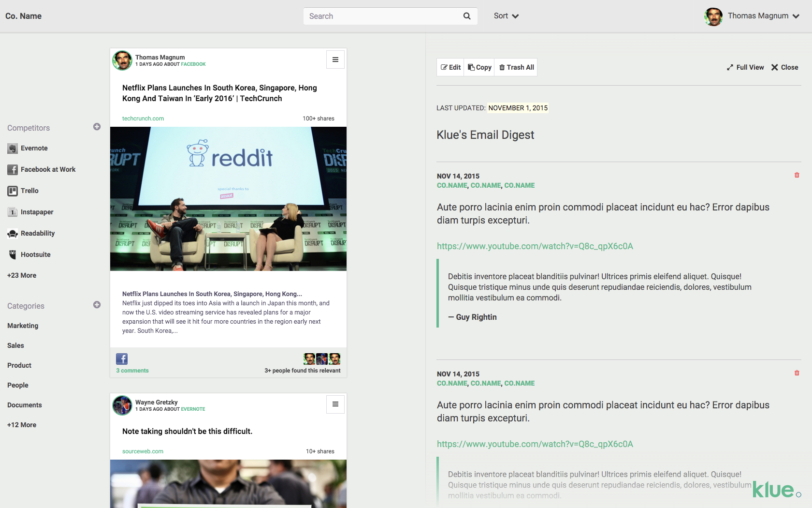Click first CO.NAME tag in first entry
The height and width of the screenshot is (508, 812).
(x=452, y=185)
